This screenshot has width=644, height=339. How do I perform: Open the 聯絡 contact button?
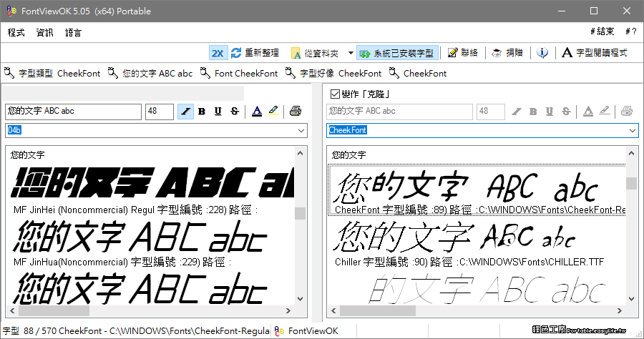point(463,52)
